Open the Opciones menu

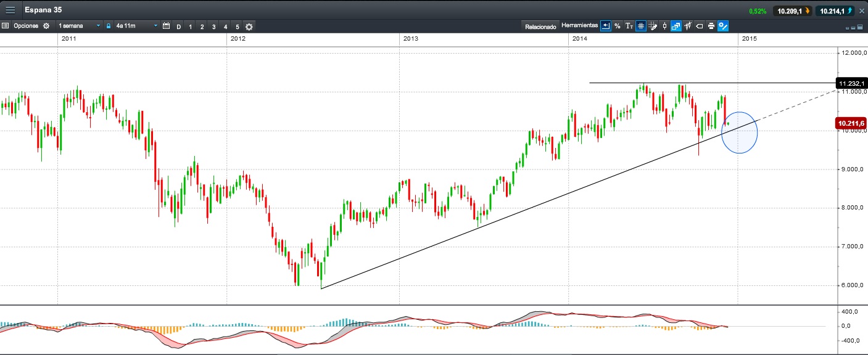click(x=26, y=27)
